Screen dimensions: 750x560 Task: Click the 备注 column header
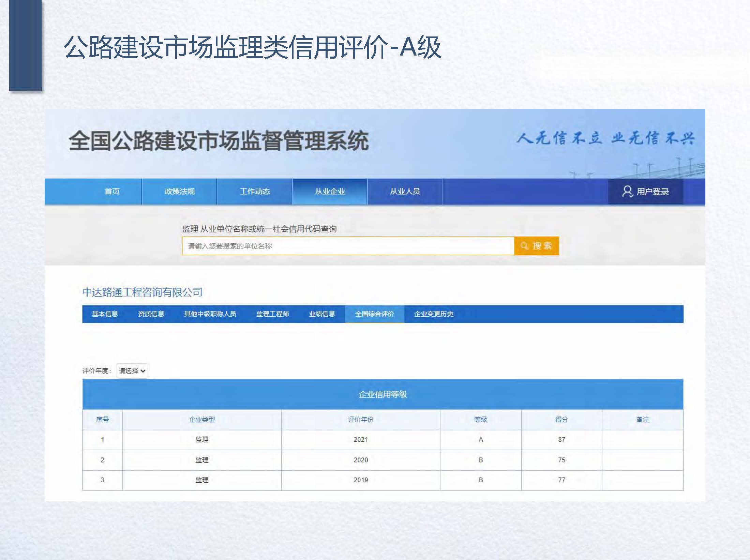point(643,420)
